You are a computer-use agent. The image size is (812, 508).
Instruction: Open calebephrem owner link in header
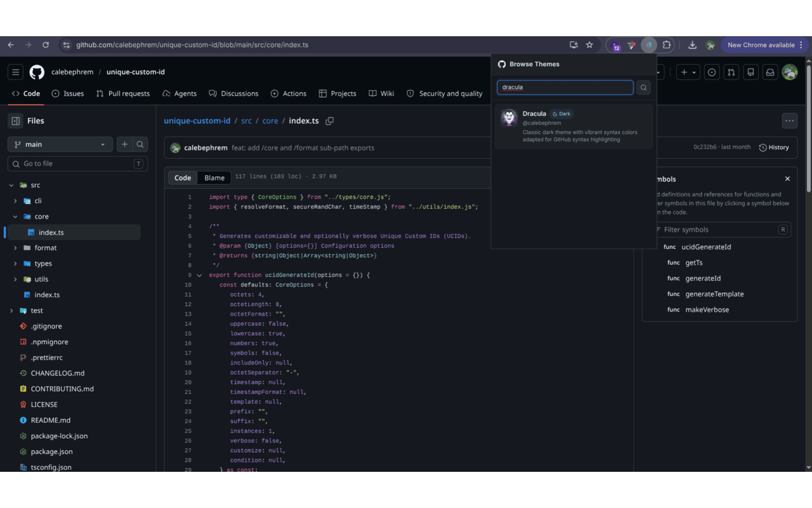coord(72,72)
